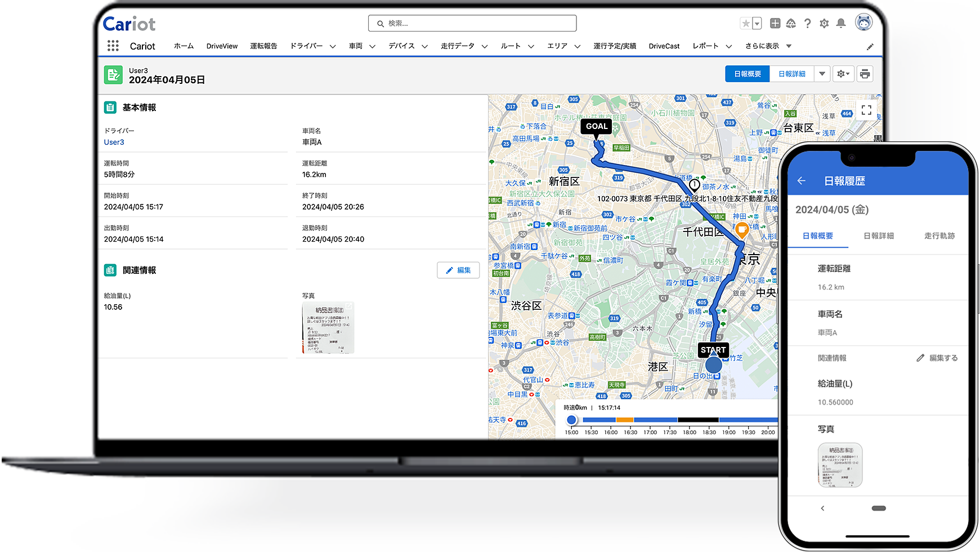Click the 10.56 fuel amount value
Viewport: 980px width, 552px height.
113,308
